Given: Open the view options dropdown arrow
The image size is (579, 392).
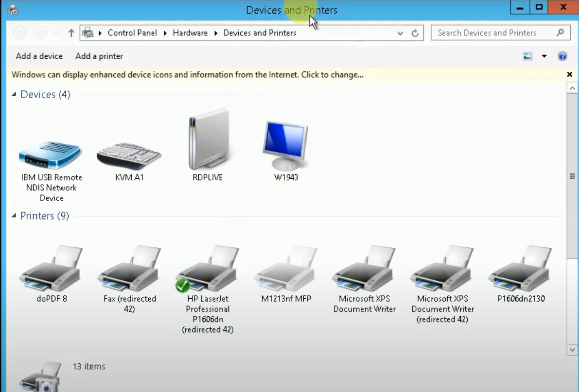Looking at the screenshot, I should (x=544, y=56).
